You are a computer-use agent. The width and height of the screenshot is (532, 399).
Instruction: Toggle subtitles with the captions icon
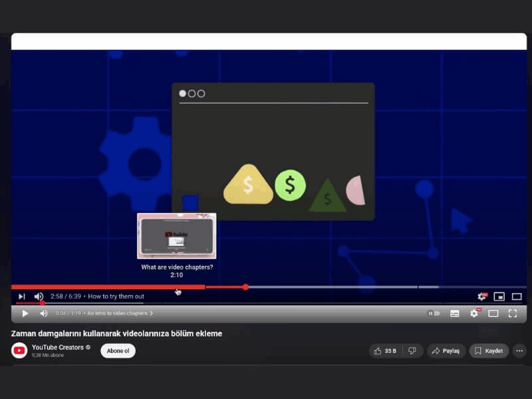coord(455,313)
